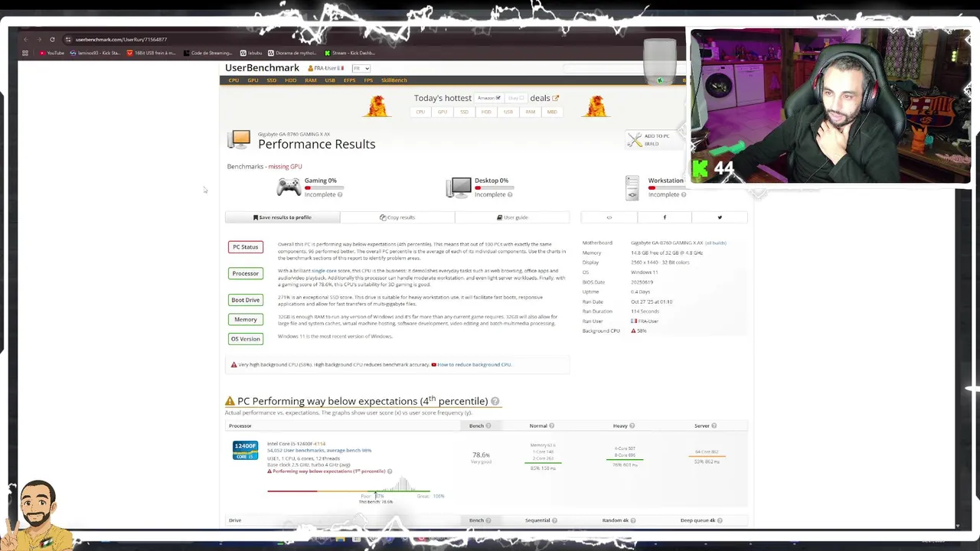Open the User guide button
The image size is (980, 551).
click(512, 217)
